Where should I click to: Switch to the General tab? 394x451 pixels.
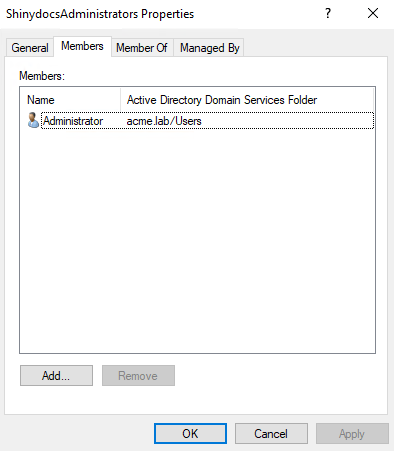(x=30, y=48)
